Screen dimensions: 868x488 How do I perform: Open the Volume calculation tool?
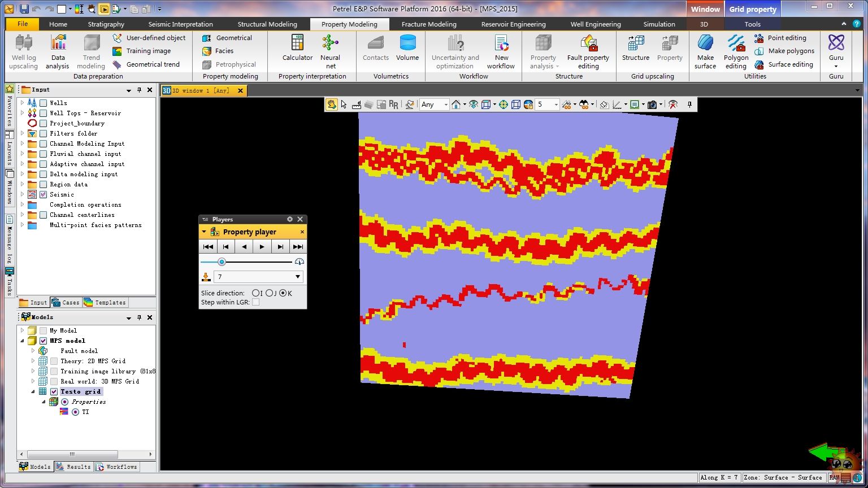click(407, 48)
